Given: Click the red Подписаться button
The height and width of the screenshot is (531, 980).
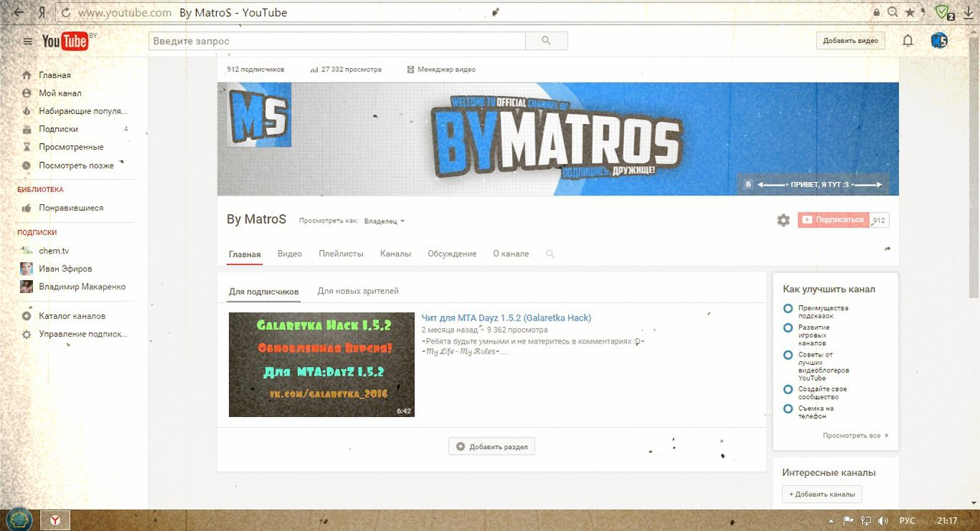Looking at the screenshot, I should (833, 220).
